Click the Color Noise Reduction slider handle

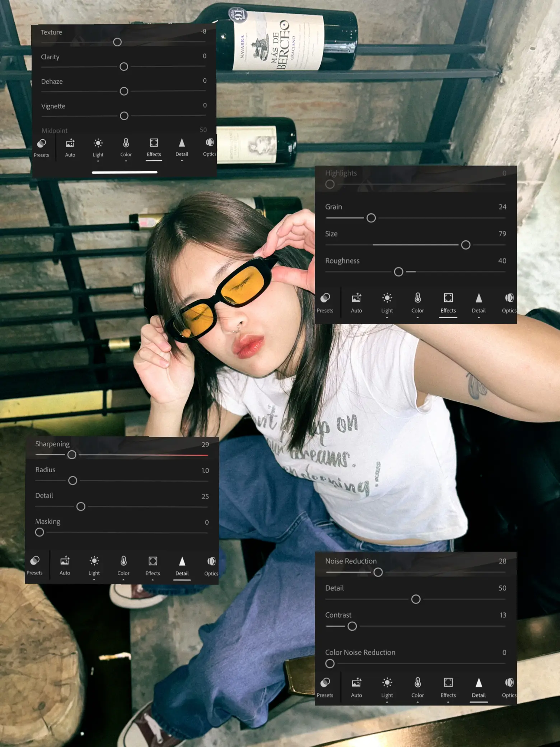[x=330, y=664]
